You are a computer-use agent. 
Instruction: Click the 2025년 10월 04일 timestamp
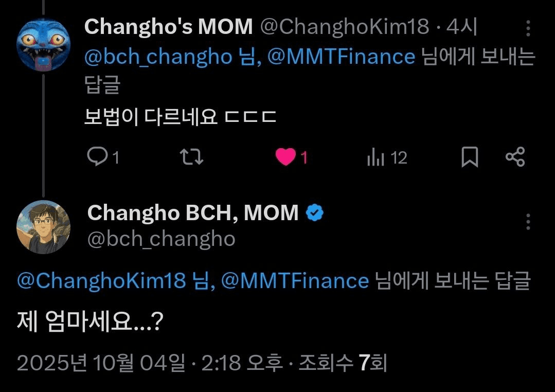tap(101, 363)
